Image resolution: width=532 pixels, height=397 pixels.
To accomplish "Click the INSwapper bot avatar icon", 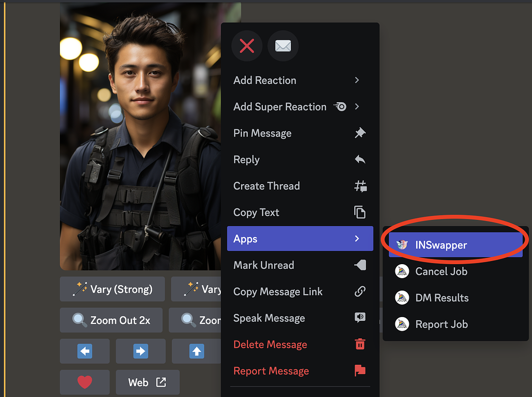I will click(x=402, y=244).
